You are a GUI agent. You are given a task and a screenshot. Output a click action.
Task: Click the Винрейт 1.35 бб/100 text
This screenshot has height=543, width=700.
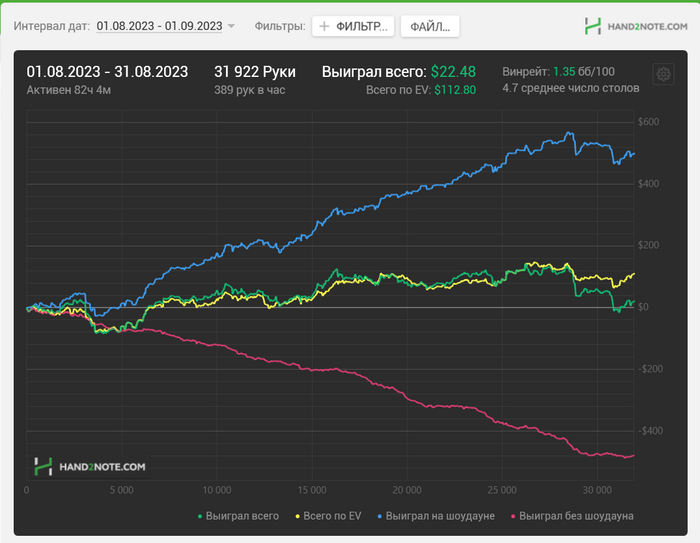click(558, 71)
